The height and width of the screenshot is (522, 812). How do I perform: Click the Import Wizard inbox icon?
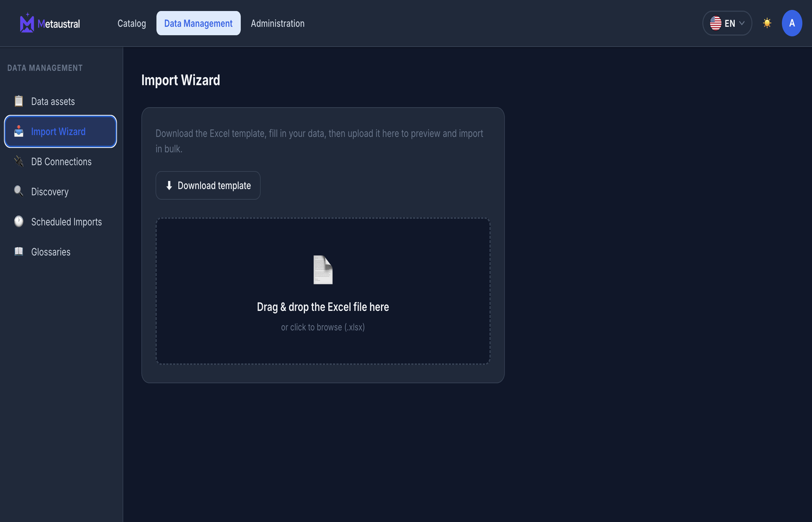tap(19, 131)
